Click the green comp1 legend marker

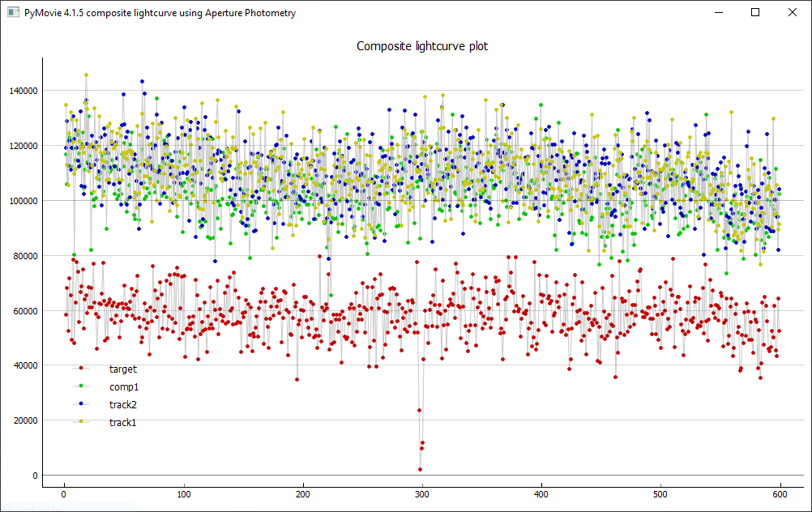[81, 386]
